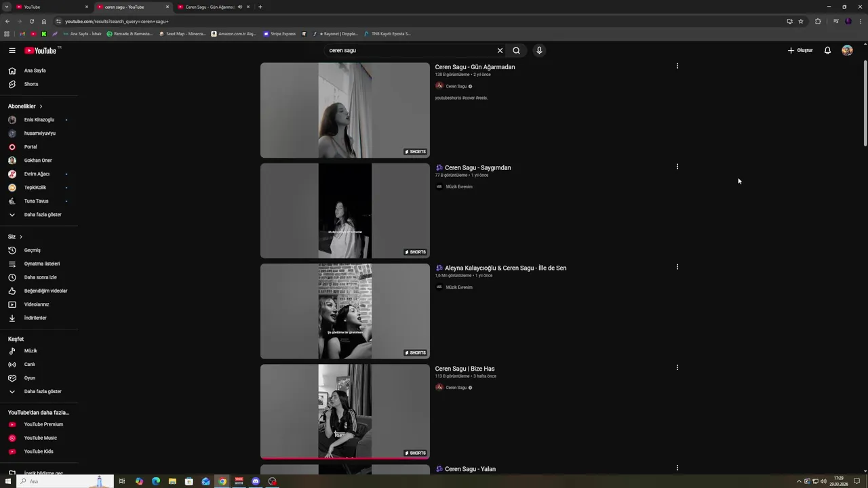Clear the search box with the X
The height and width of the screenshot is (488, 868).
(500, 50)
